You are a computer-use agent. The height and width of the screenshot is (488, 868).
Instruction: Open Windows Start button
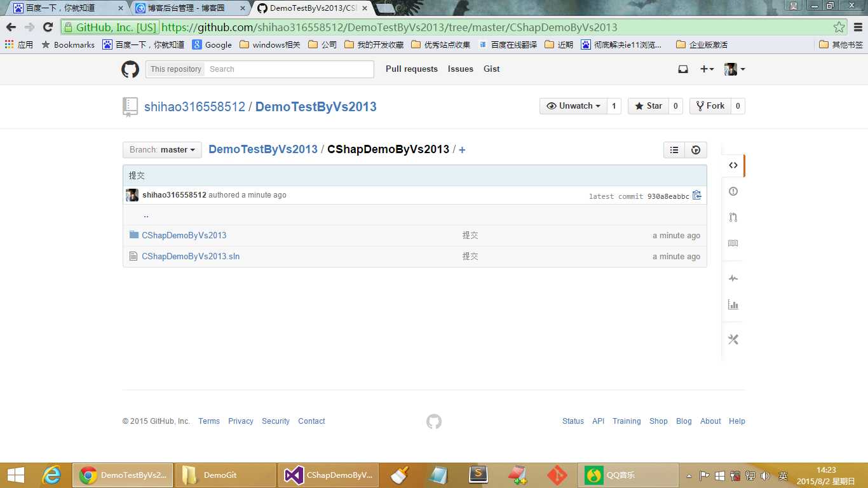tap(16, 475)
